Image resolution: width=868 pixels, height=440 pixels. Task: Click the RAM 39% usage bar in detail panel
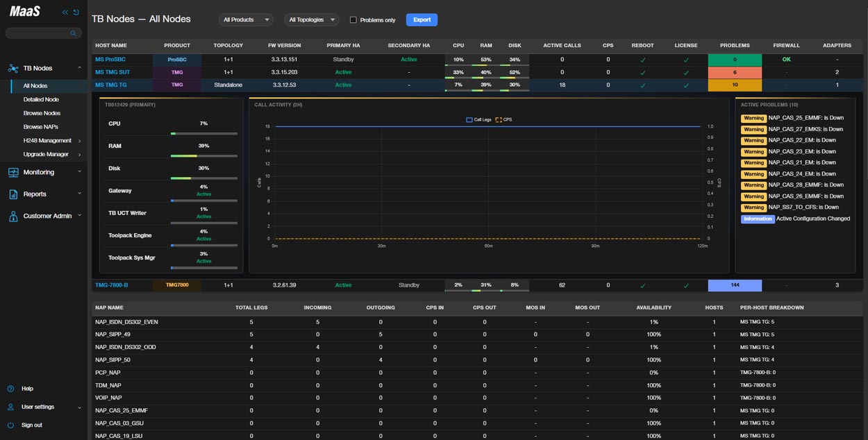tap(204, 156)
